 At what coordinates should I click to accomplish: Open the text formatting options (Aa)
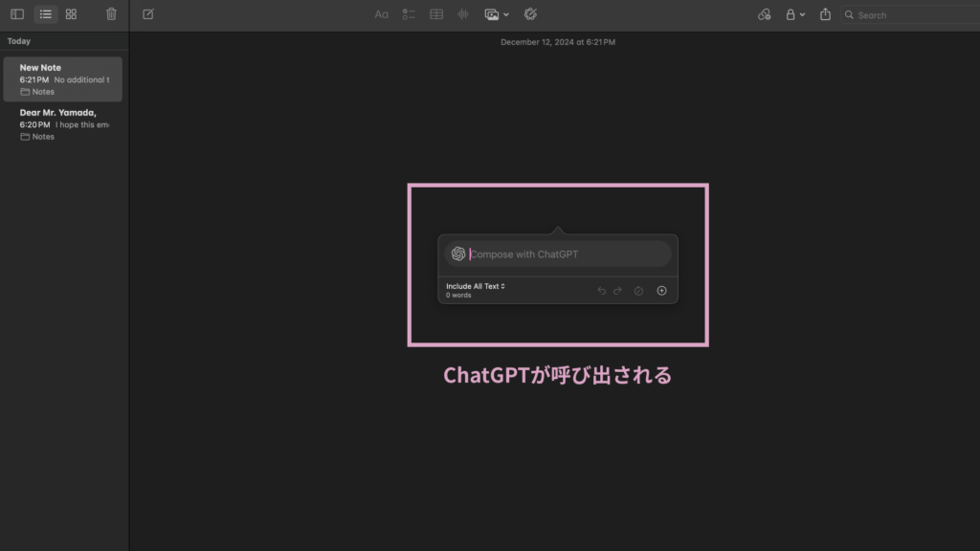pyautogui.click(x=382, y=14)
